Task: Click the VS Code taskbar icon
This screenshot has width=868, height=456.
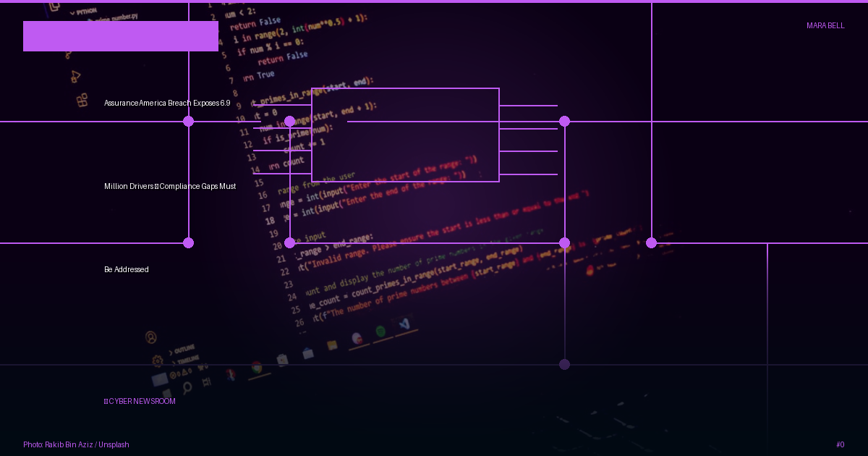Action: tap(404, 324)
